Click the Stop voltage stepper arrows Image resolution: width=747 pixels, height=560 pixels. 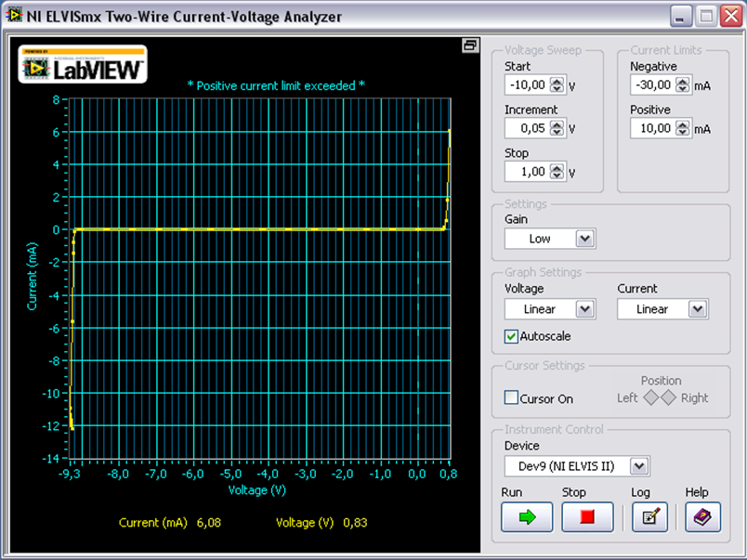557,172
